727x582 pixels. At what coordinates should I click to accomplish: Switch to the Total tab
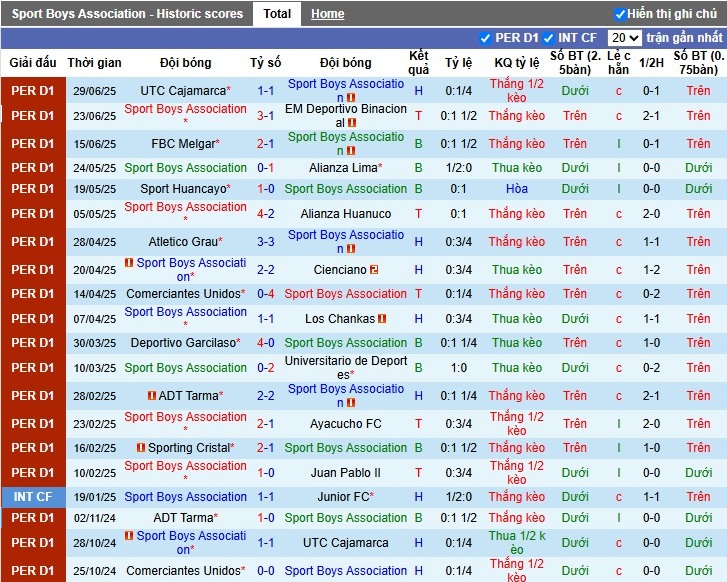[x=277, y=14]
